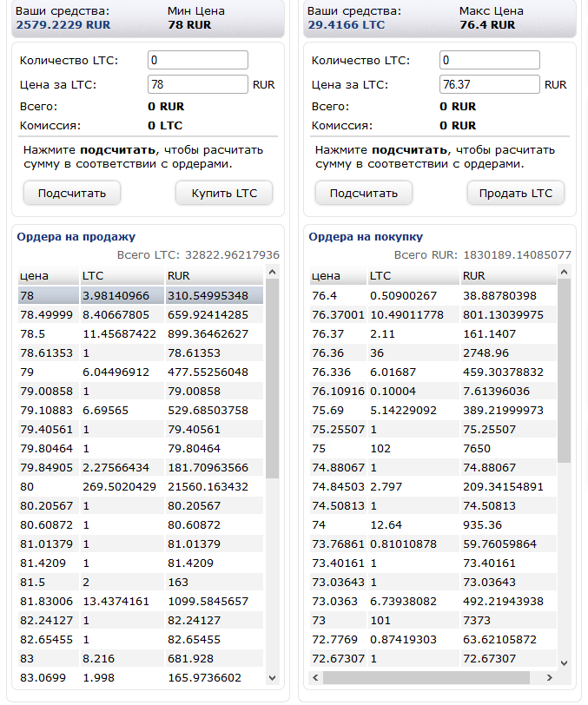Click total Всего RUR: 1830189.14085077
The width and height of the screenshot is (588, 705).
pos(483,255)
